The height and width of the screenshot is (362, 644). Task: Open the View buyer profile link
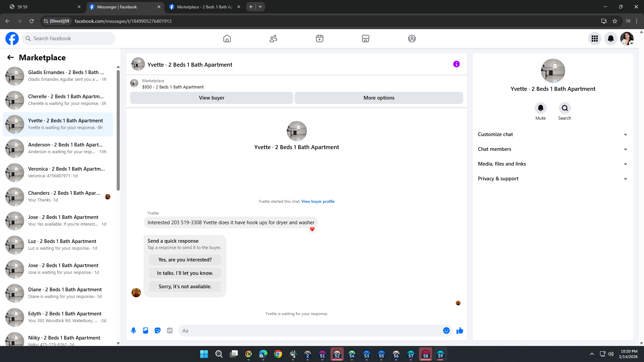click(318, 201)
